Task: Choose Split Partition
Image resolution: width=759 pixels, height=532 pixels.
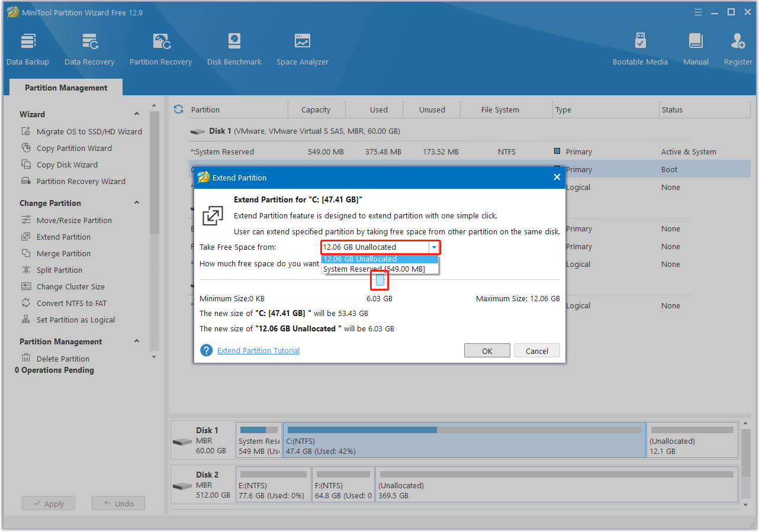Action: [x=52, y=270]
